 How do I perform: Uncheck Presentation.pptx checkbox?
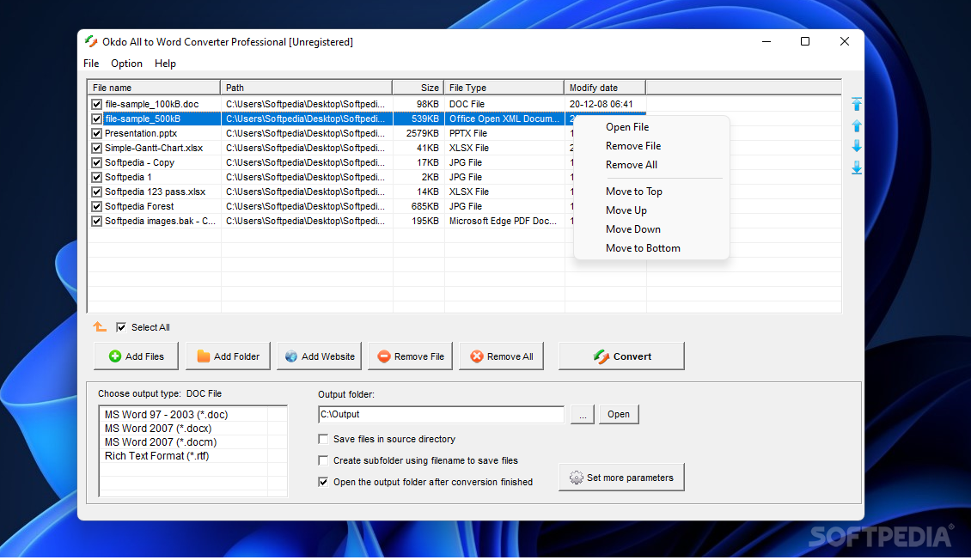[x=96, y=133]
